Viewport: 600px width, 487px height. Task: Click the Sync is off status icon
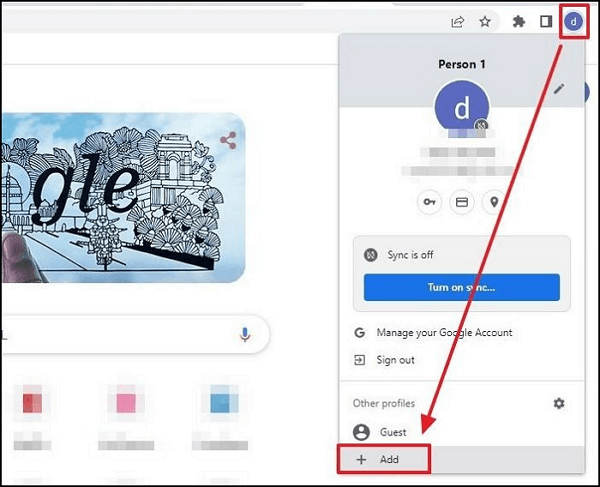click(x=370, y=255)
